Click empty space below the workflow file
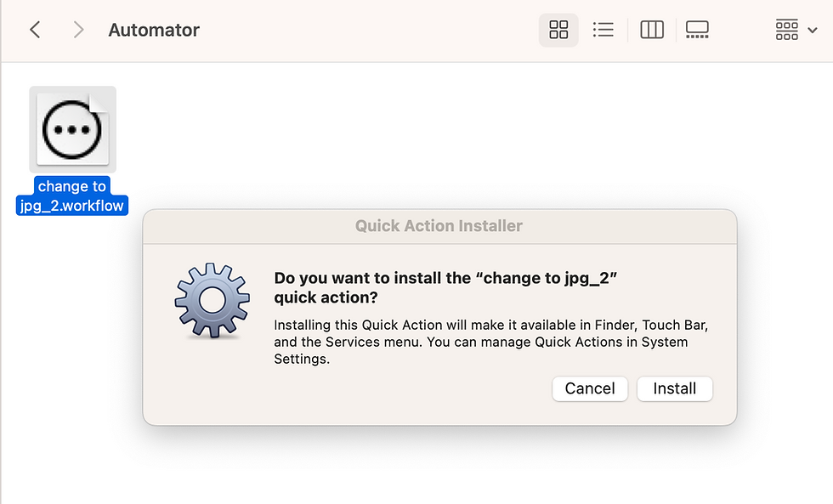Screen dimensions: 833x504 click(x=72, y=345)
